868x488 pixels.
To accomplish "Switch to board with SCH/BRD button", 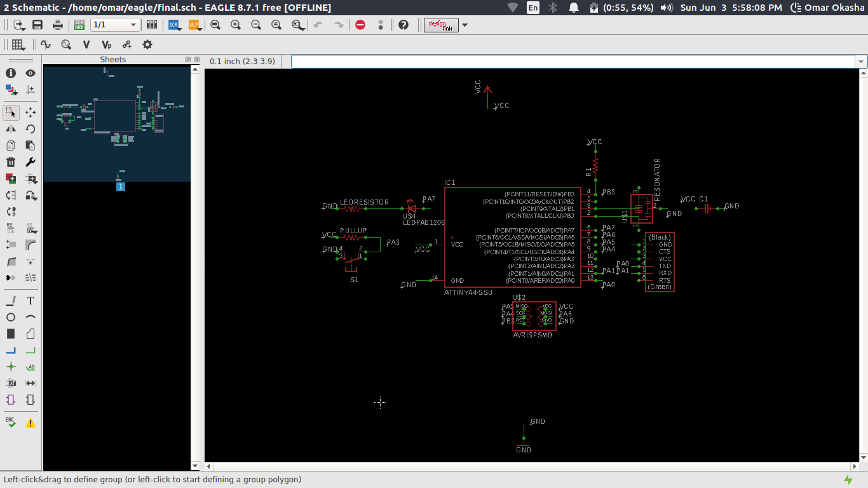I will point(79,25).
